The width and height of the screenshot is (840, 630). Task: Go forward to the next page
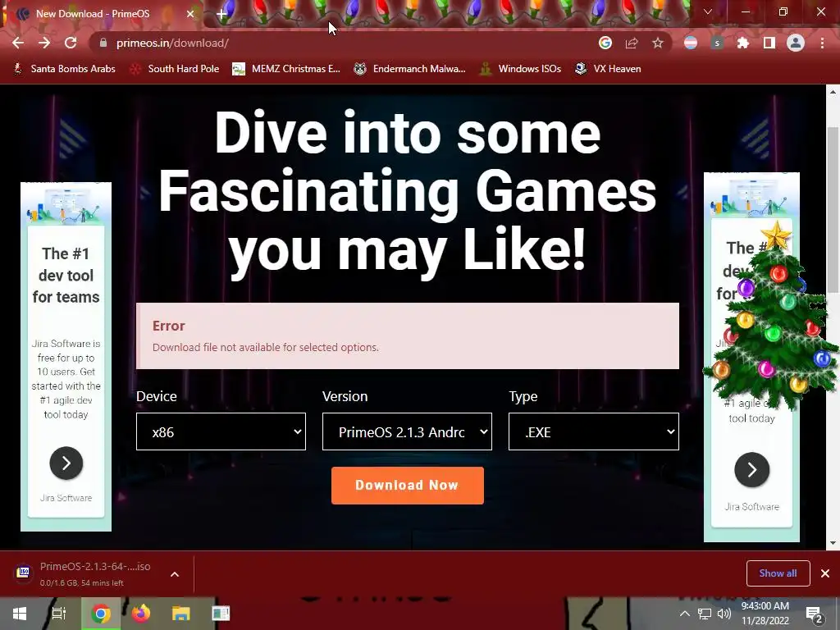pos(44,43)
